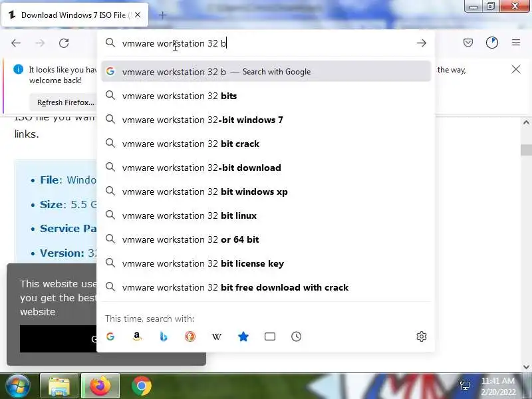Choose suggestion 'bit free download with crack'
Image resolution: width=532 pixels, height=399 pixels.
266,287
